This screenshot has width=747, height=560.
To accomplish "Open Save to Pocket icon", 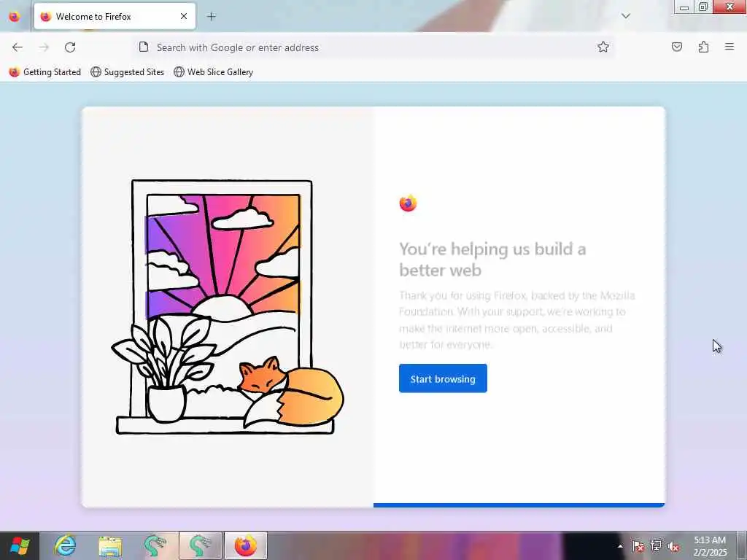I will pyautogui.click(x=677, y=47).
